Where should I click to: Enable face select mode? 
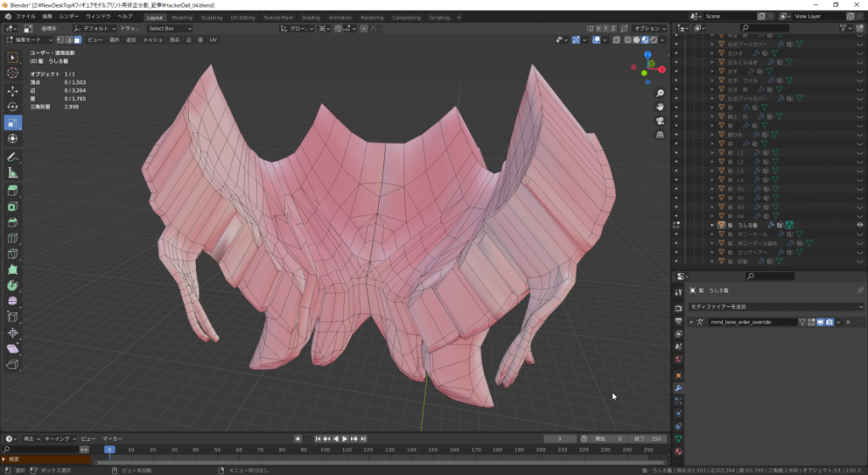[78, 40]
